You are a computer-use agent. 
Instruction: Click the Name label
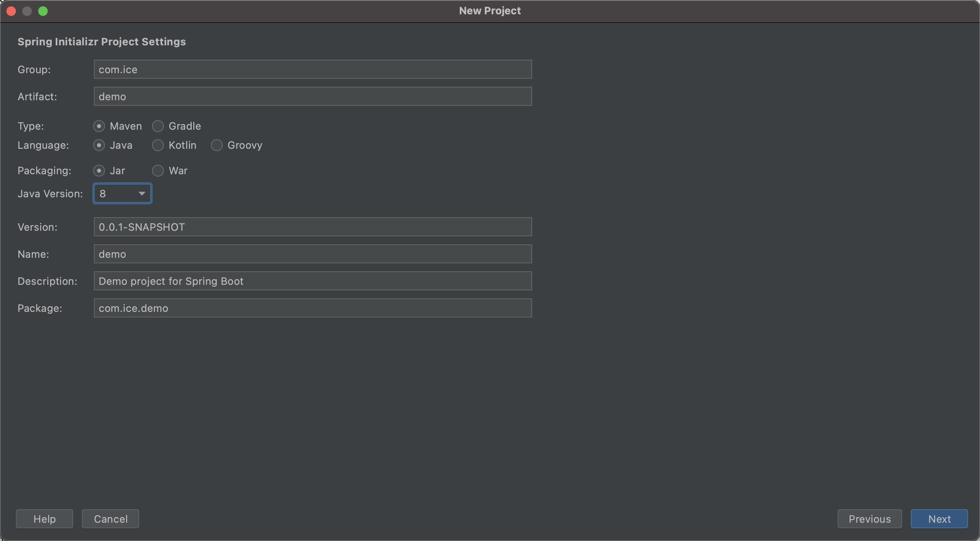point(33,254)
